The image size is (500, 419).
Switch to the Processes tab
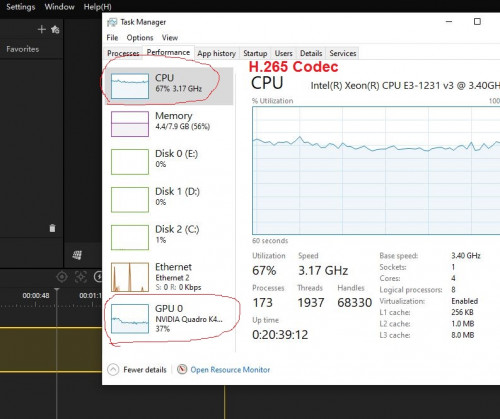123,53
